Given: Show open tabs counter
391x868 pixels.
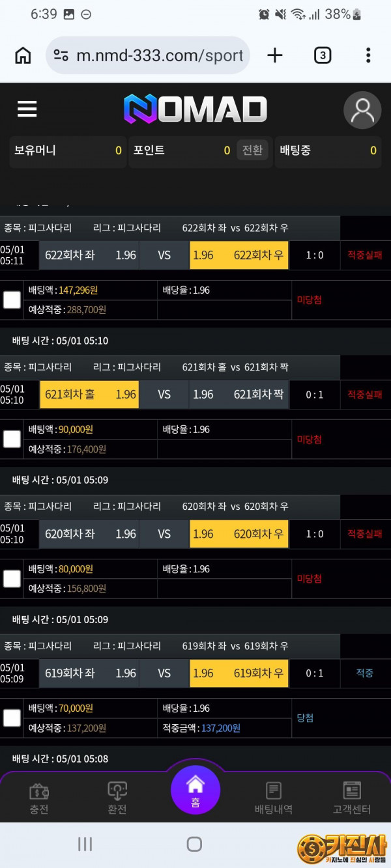Looking at the screenshot, I should tap(322, 55).
